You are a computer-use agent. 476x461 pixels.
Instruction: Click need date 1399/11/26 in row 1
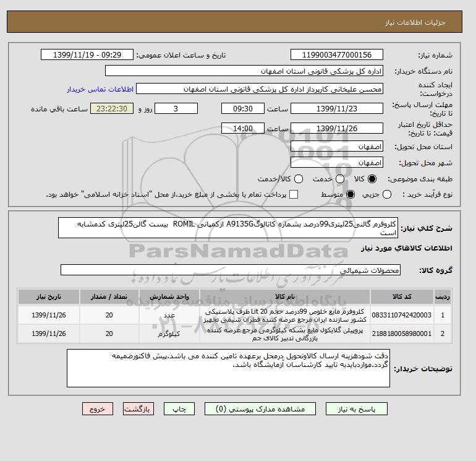(x=49, y=315)
